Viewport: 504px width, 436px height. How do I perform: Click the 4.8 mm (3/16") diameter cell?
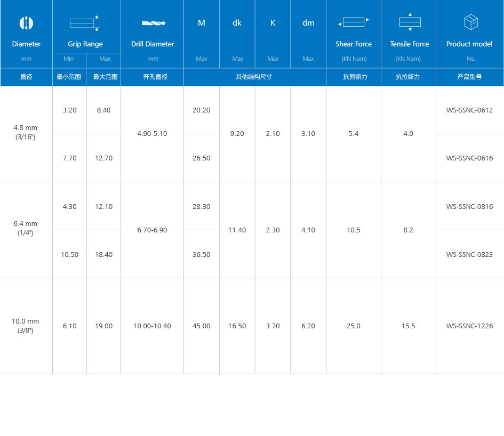[26, 132]
